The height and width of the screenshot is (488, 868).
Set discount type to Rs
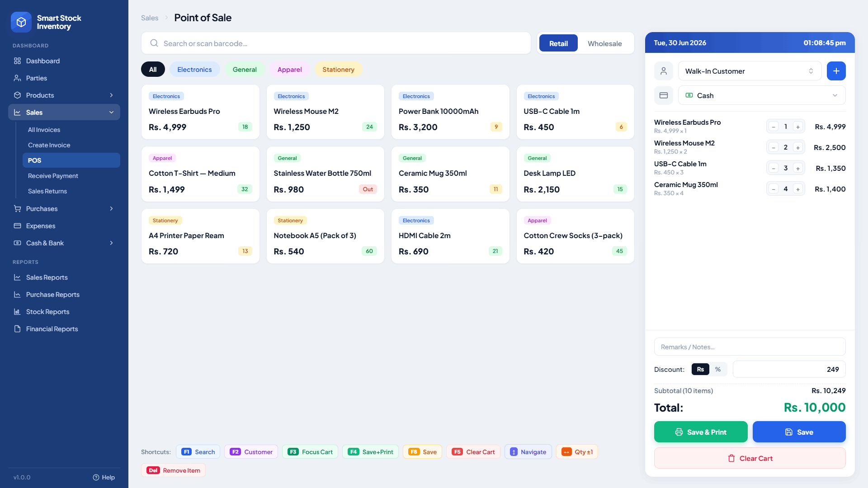(700, 370)
